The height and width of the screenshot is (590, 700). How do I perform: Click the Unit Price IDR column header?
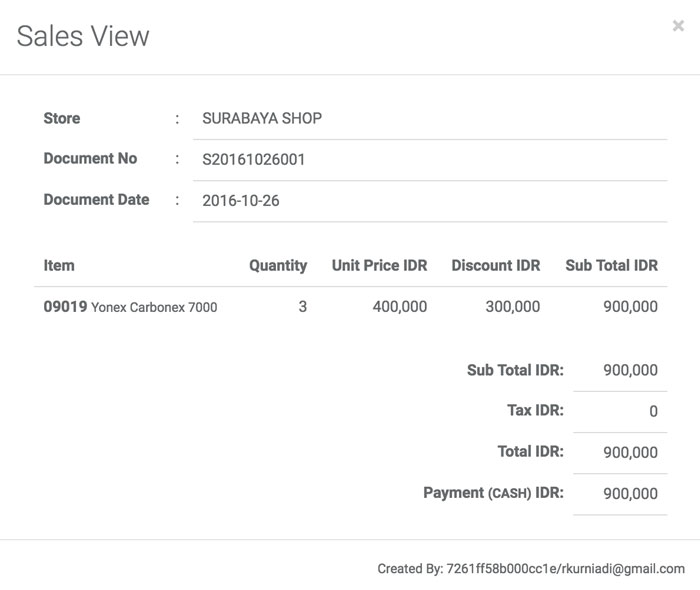pyautogui.click(x=379, y=266)
